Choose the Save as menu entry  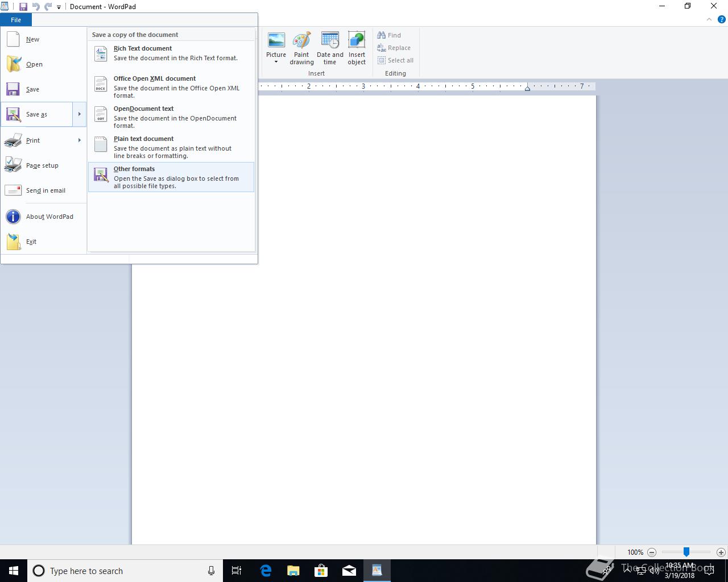36,114
